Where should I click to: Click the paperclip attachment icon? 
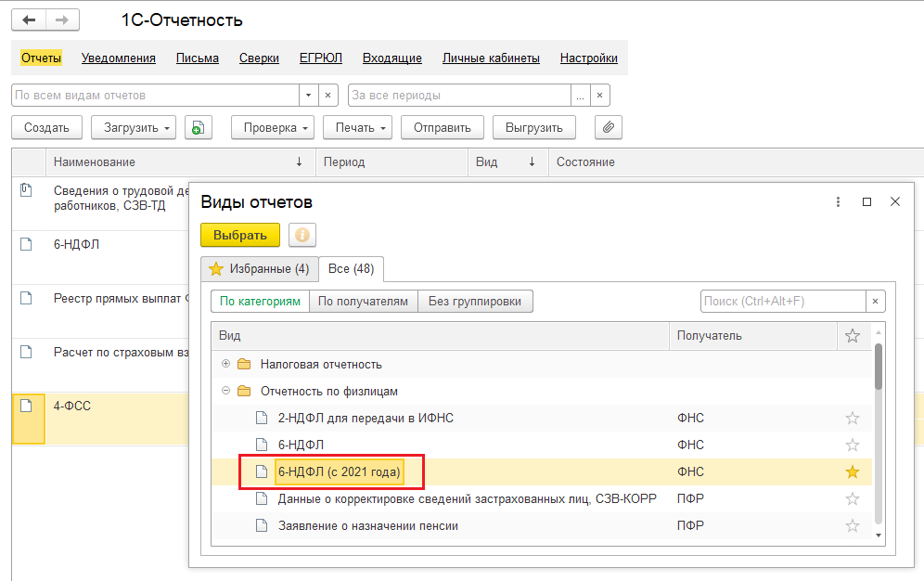(609, 128)
